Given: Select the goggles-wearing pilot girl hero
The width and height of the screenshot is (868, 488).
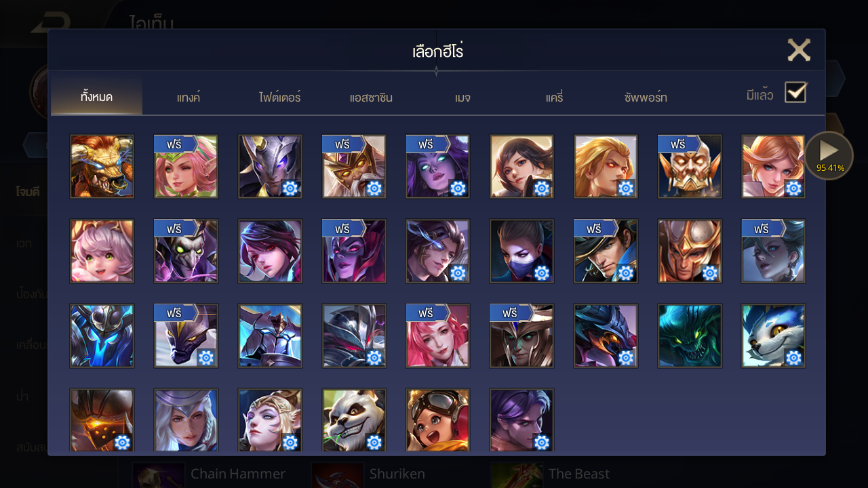Looking at the screenshot, I should tap(437, 420).
